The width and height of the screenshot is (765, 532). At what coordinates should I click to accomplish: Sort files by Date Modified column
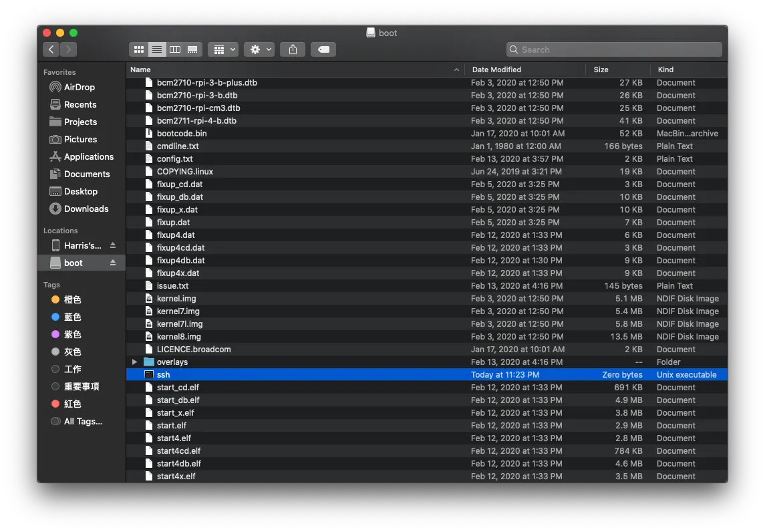(x=496, y=70)
